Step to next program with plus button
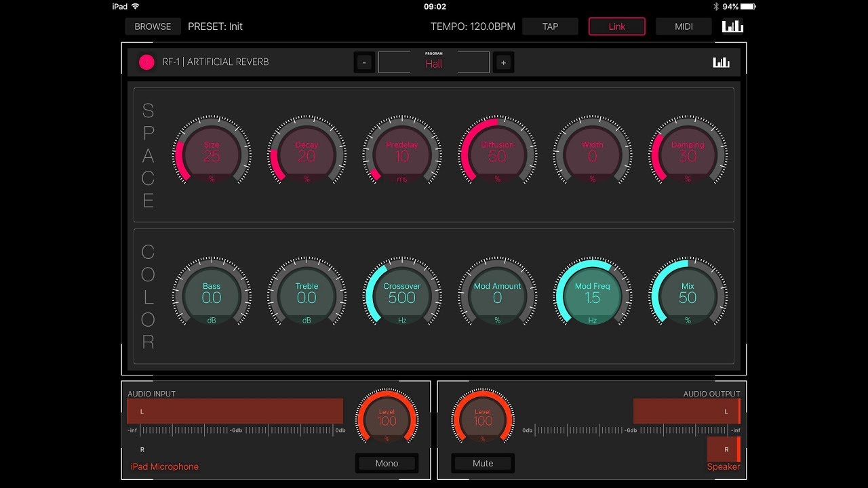 (503, 62)
